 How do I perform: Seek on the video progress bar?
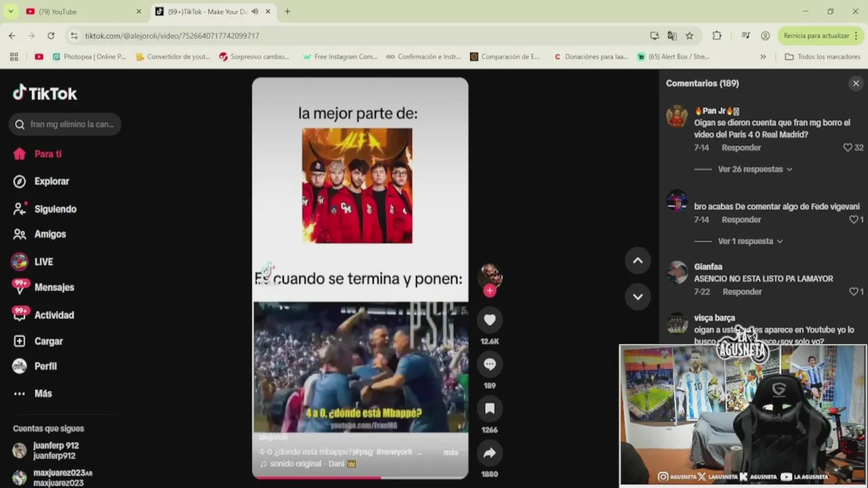coord(360,477)
